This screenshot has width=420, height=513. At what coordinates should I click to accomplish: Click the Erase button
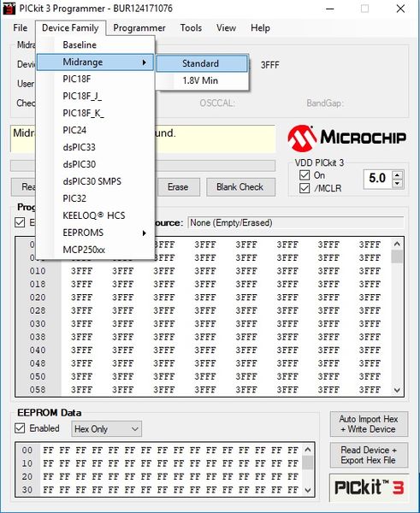(x=179, y=187)
